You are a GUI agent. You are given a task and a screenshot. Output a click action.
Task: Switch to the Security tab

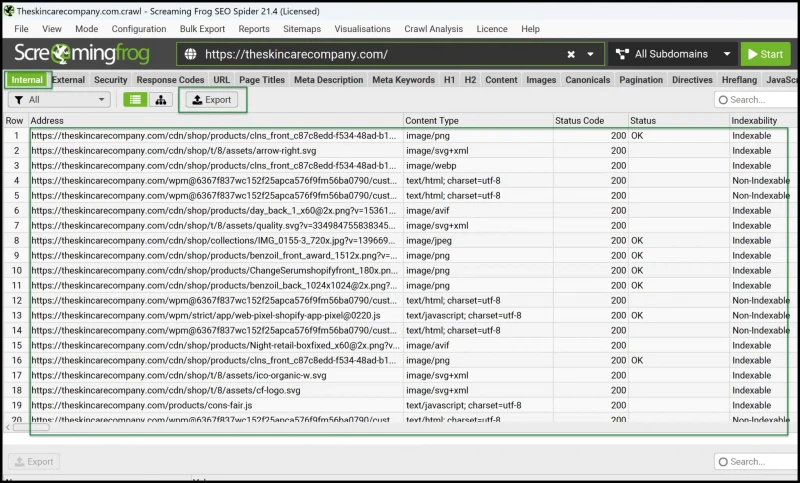pyautogui.click(x=110, y=80)
